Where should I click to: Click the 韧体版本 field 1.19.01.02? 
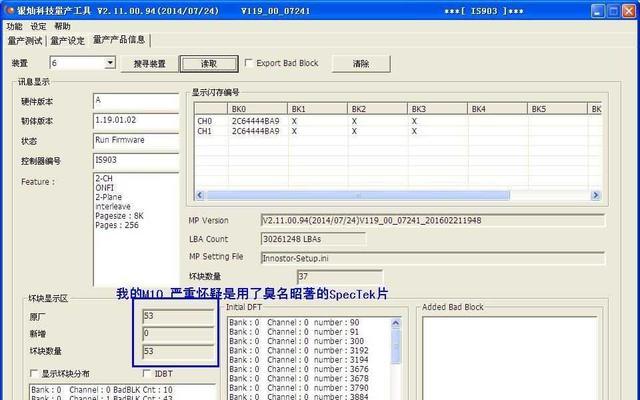[x=136, y=121]
